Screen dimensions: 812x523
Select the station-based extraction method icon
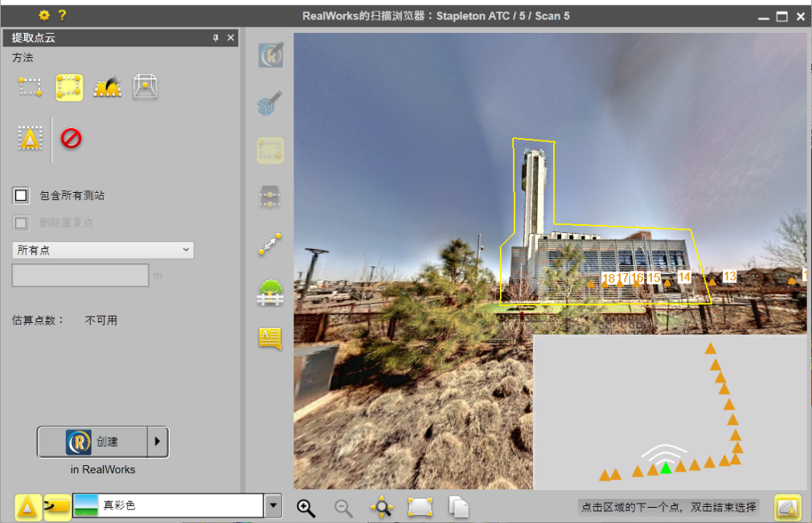[x=30, y=137]
